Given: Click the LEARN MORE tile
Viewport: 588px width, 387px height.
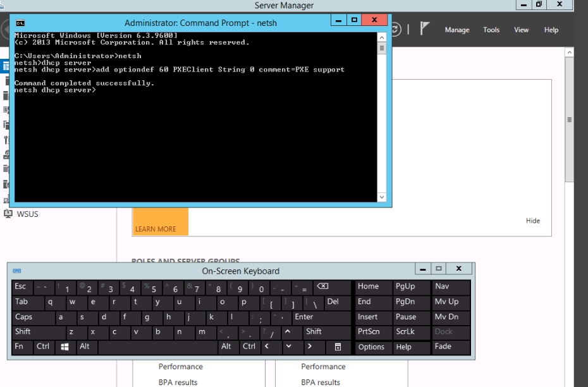Looking at the screenshot, I should click(160, 221).
